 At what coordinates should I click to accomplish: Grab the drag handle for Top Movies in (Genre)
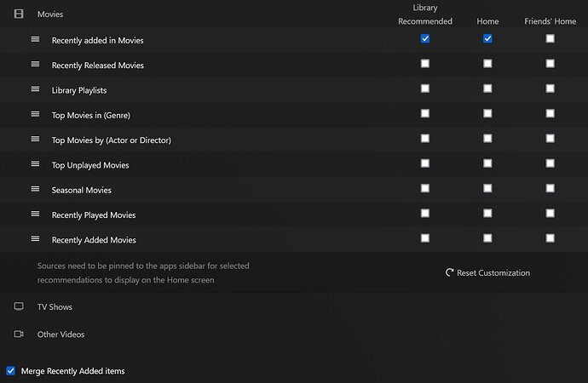point(35,114)
